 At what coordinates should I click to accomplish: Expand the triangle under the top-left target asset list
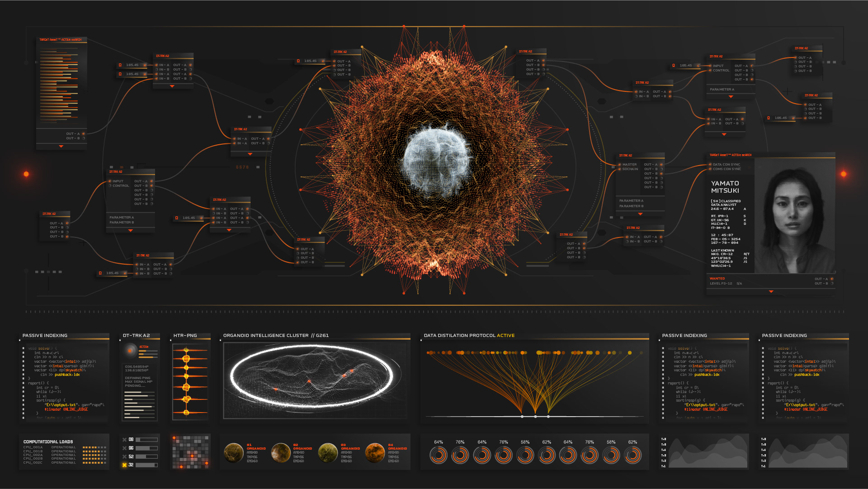[61, 147]
